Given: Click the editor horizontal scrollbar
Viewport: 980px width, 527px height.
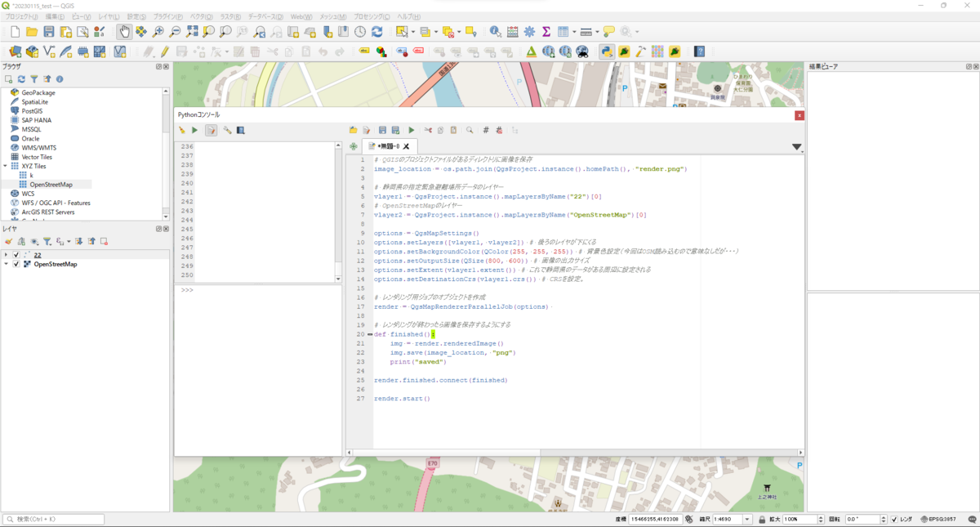Looking at the screenshot, I should click(x=575, y=453).
